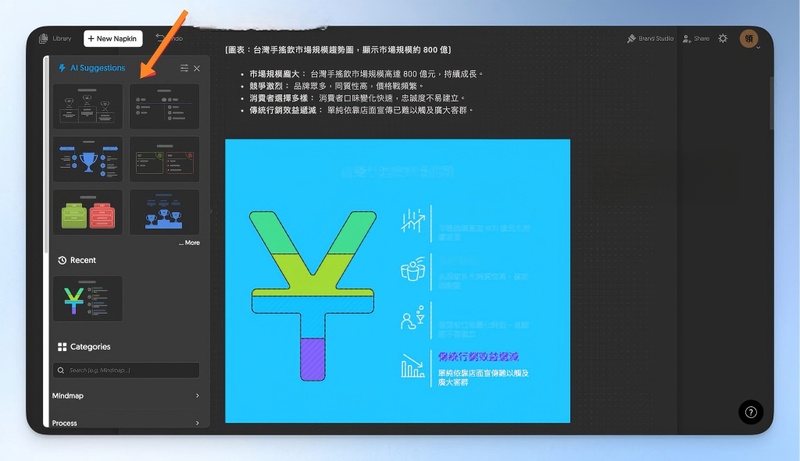Click the declining bar chart icon
Screen dimensions: 800x461
(413, 366)
